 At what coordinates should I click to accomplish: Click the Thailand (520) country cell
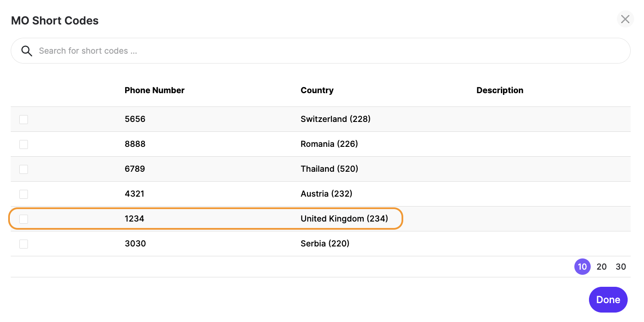[329, 169]
